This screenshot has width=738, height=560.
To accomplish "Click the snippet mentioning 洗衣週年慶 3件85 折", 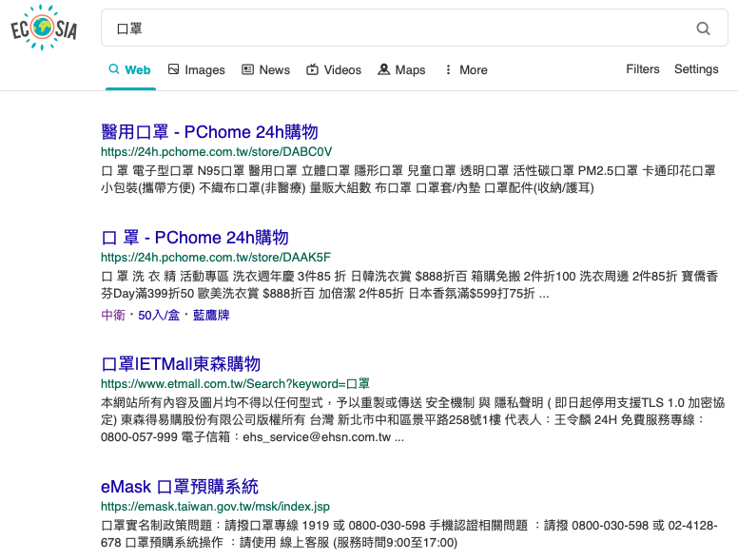I will point(410,284).
